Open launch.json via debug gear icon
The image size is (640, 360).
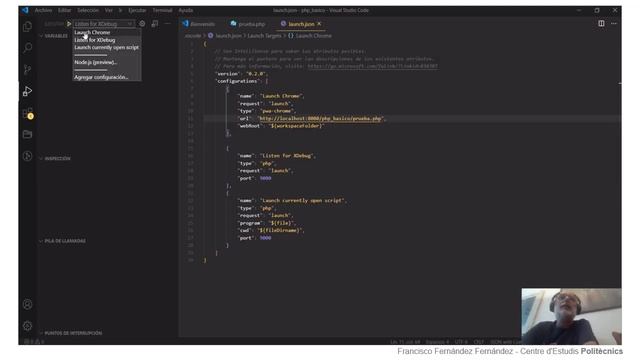(142, 24)
